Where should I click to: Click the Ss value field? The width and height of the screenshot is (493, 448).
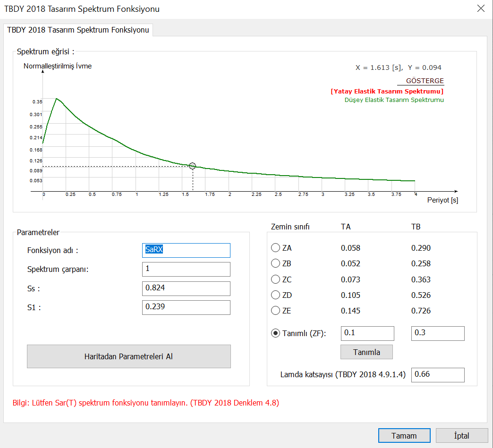click(186, 288)
